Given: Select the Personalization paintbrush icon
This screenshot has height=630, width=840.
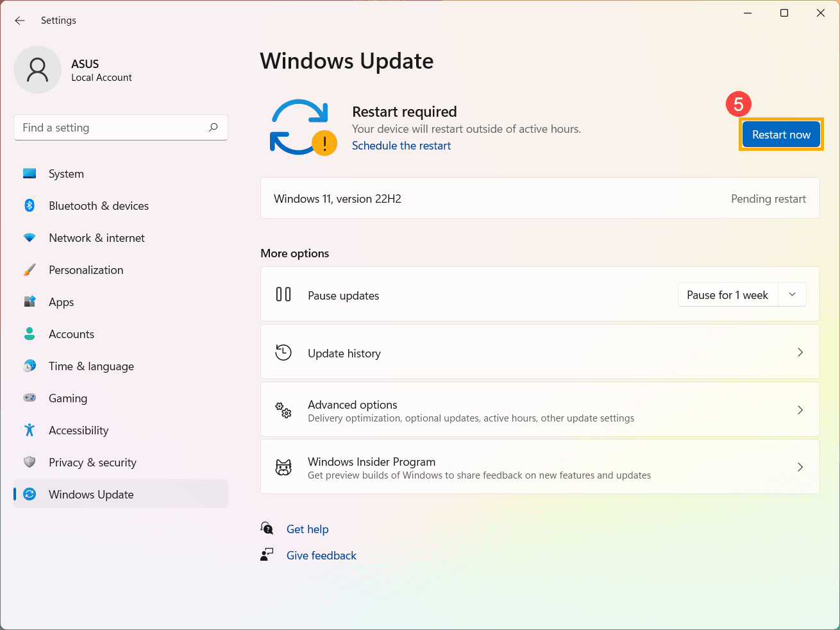Looking at the screenshot, I should 29,270.
